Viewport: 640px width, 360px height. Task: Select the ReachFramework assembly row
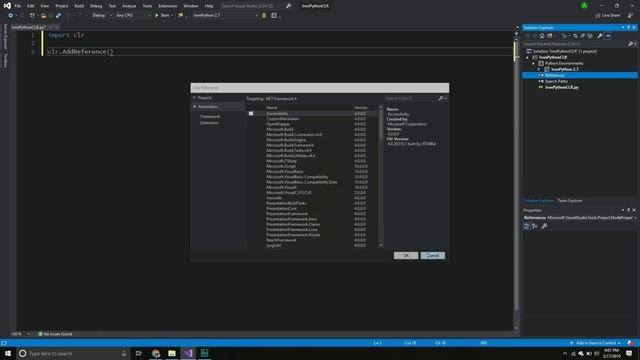(x=313, y=240)
